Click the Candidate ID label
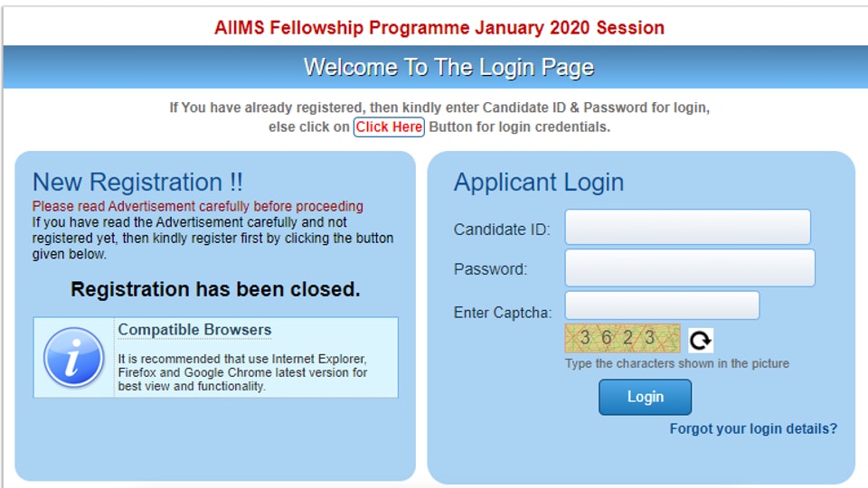The width and height of the screenshot is (868, 488). (x=502, y=230)
